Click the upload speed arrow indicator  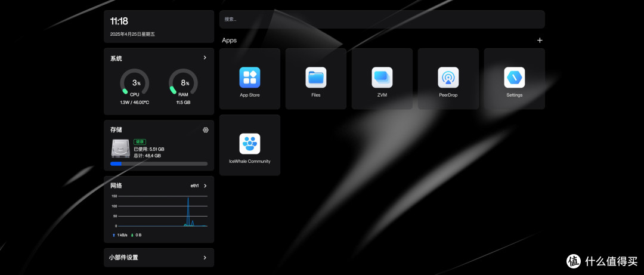click(114, 235)
